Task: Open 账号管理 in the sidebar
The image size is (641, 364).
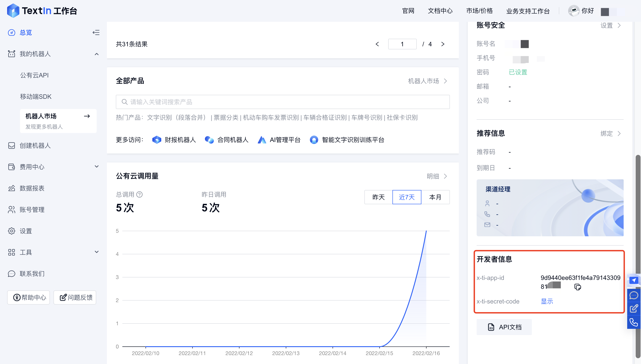Action: (x=32, y=210)
